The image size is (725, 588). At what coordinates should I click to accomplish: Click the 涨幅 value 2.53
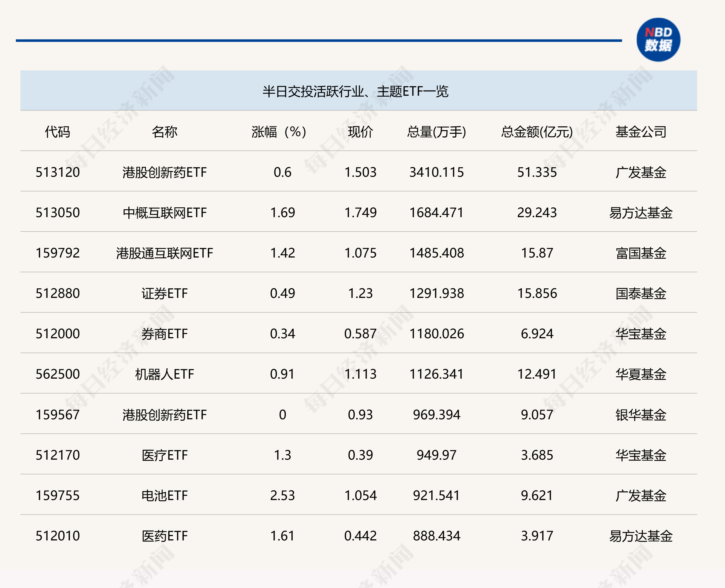(282, 495)
